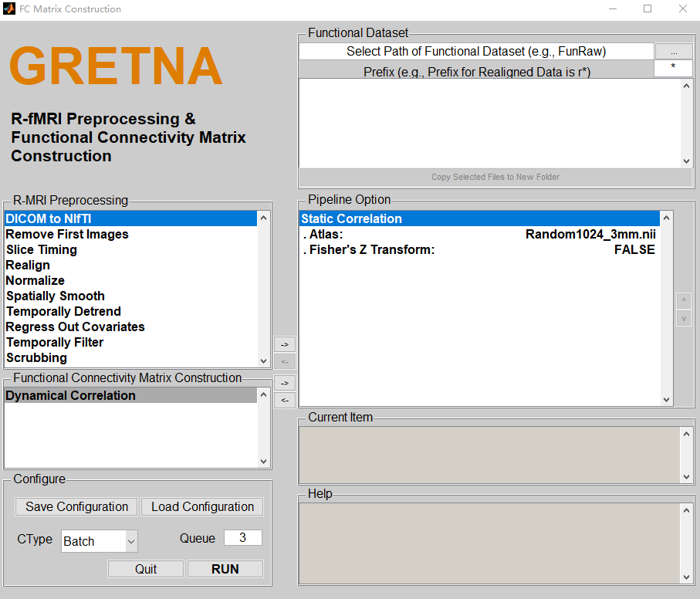Remove FC matrix item with left arrow button
The height and width of the screenshot is (599, 700).
coord(285,401)
